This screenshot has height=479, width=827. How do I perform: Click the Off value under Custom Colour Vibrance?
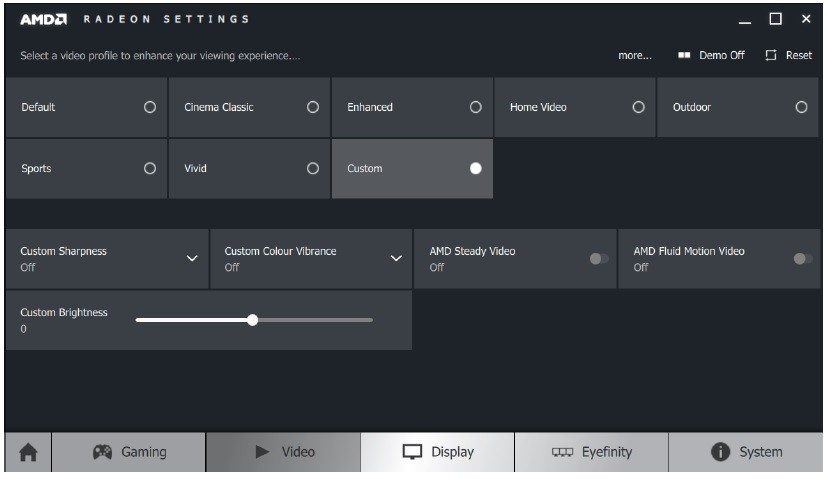click(232, 268)
